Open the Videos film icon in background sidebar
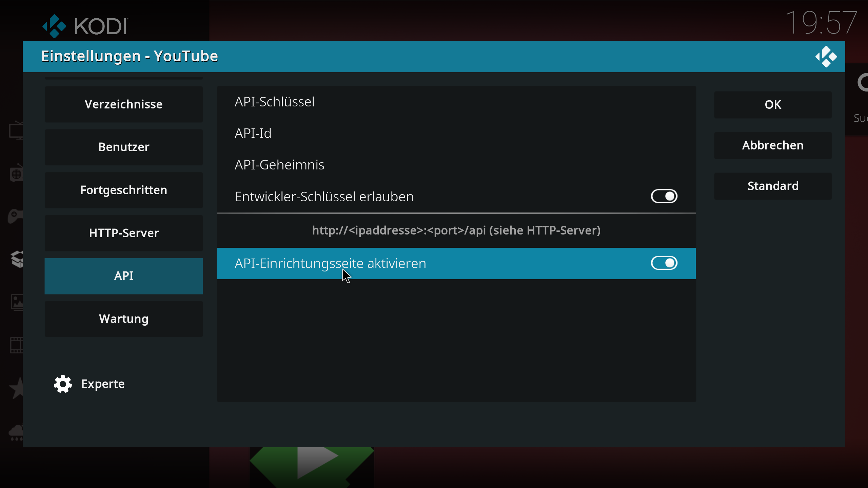This screenshot has width=868, height=488. tap(16, 345)
